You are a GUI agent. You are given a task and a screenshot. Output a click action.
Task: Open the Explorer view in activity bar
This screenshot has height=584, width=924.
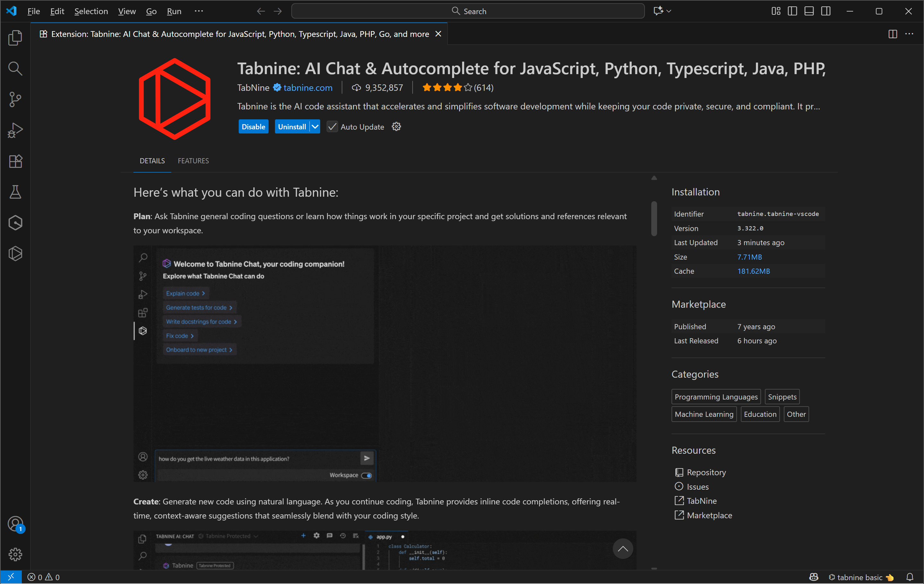(15, 38)
